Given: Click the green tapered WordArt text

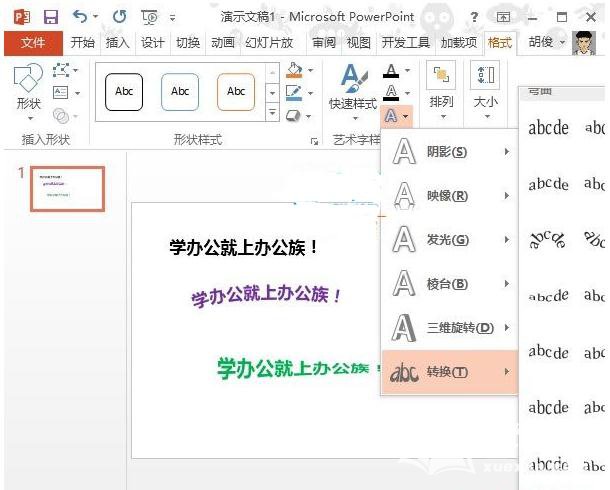Looking at the screenshot, I should pyautogui.click(x=298, y=368).
